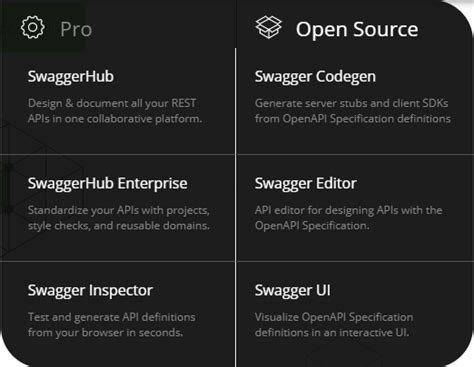The height and width of the screenshot is (367, 474).
Task: Select Swagger Editor heading
Action: click(x=306, y=183)
